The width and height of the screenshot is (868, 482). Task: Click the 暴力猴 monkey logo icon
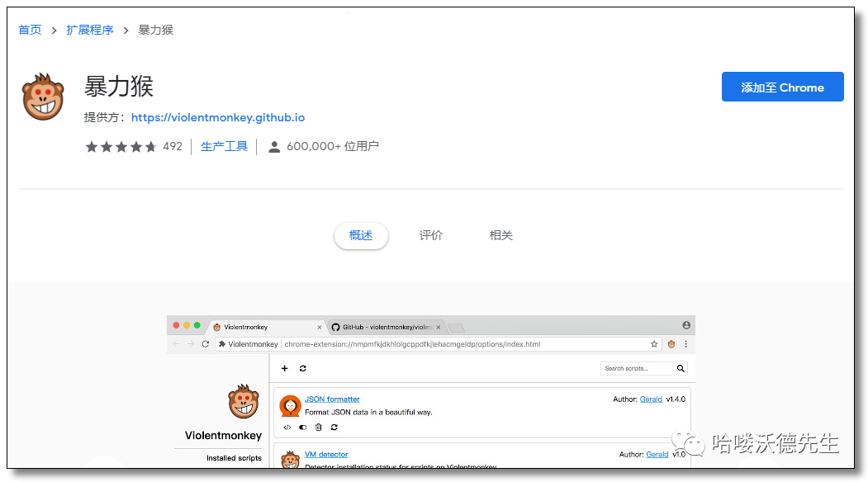43,97
